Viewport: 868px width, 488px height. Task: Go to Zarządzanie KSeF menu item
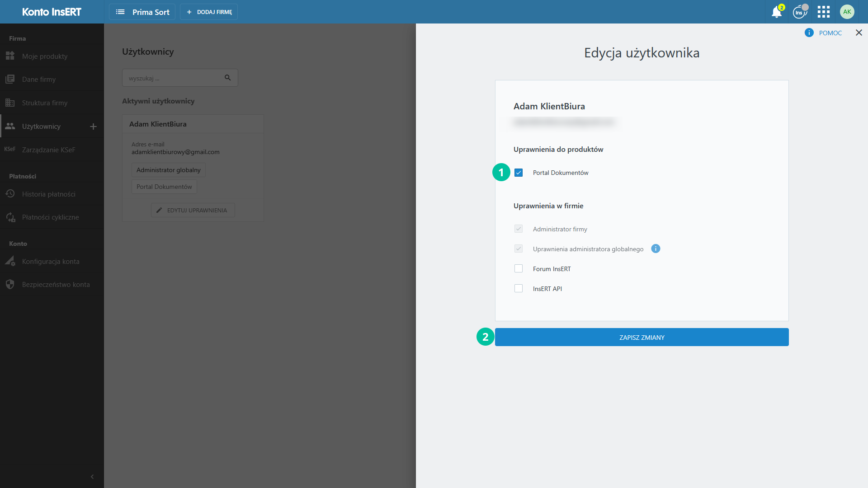pos(48,150)
